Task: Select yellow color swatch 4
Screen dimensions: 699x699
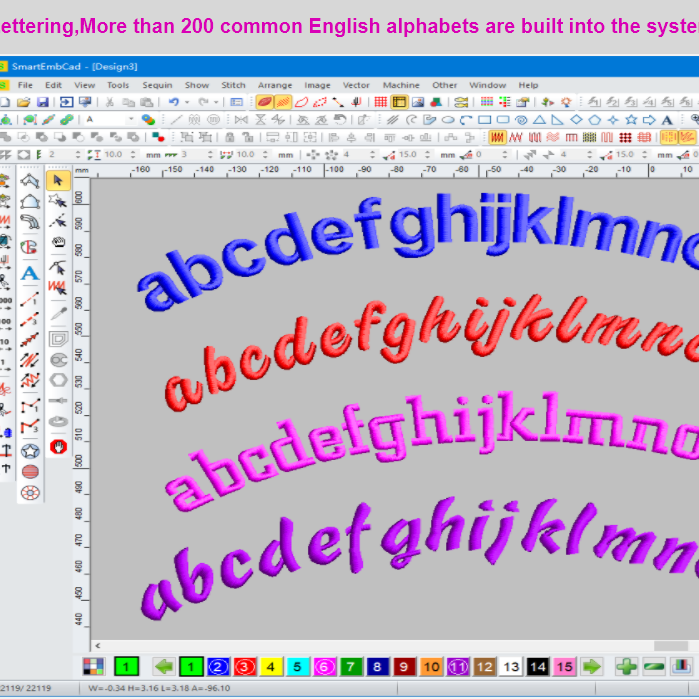Action: 272,666
